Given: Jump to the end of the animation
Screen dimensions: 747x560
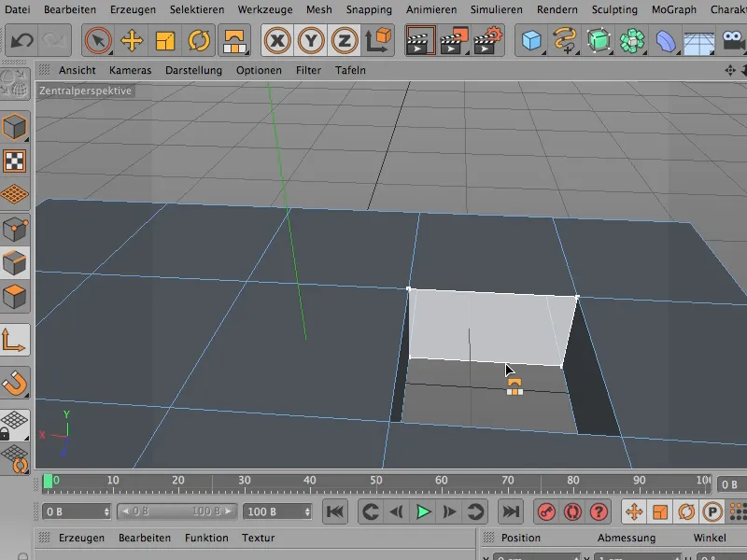Looking at the screenshot, I should coord(511,511).
